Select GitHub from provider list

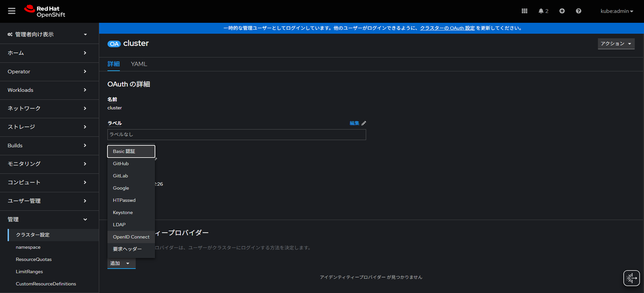[x=121, y=164]
